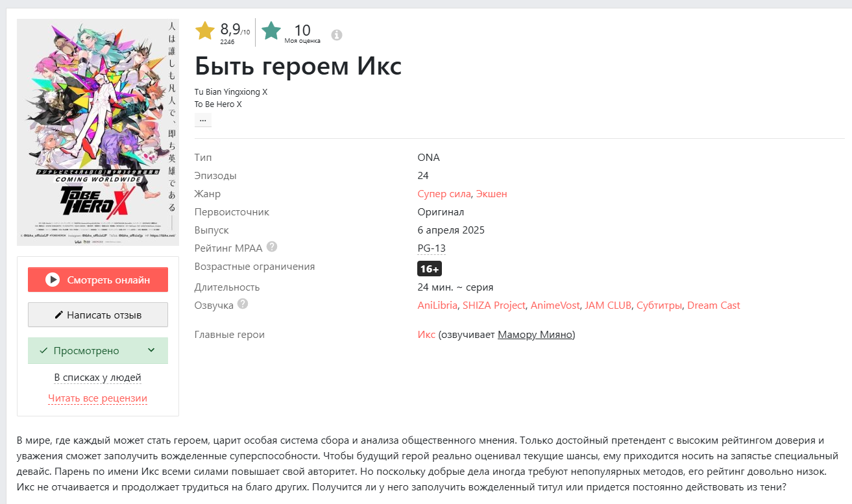Click the my rating value 10
The image size is (852, 504).
pos(302,30)
